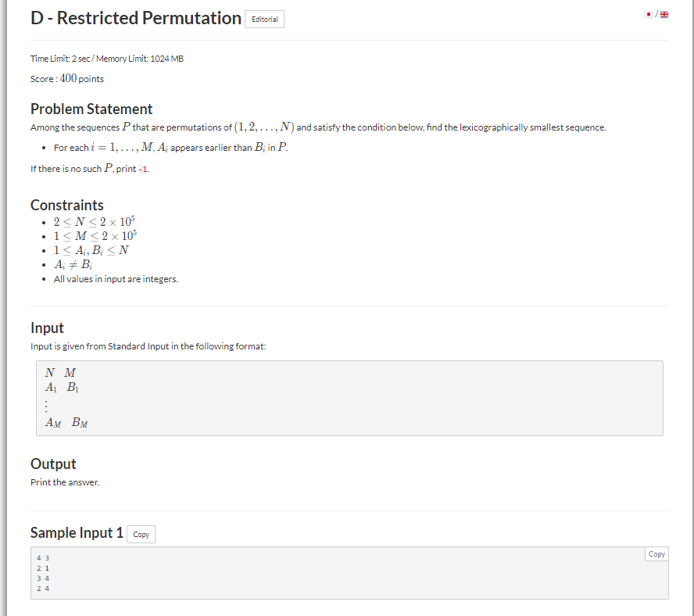Click the Sample Input 1 heading
Screen dimensions: 694x616
tap(77, 532)
